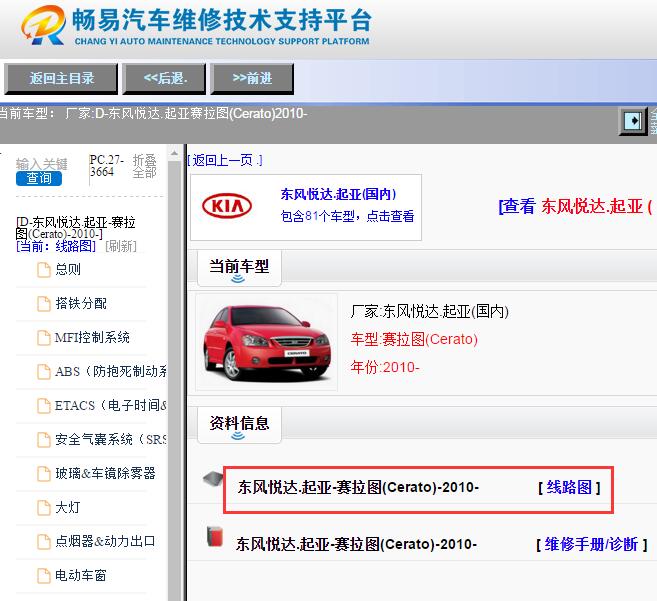This screenshot has width=657, height=601.
Task: Open the KIA brand logo
Action: pyautogui.click(x=227, y=206)
